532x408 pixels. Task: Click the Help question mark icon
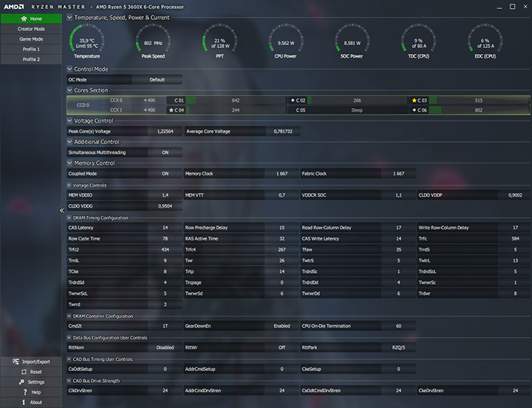click(25, 392)
